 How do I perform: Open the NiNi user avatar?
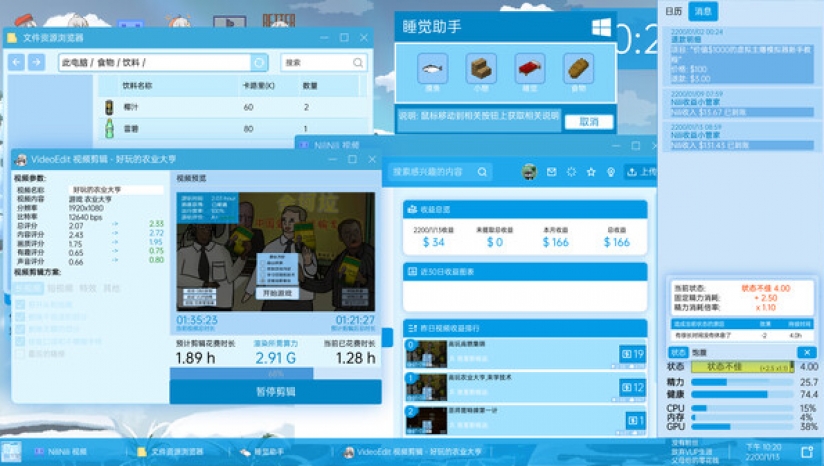529,172
